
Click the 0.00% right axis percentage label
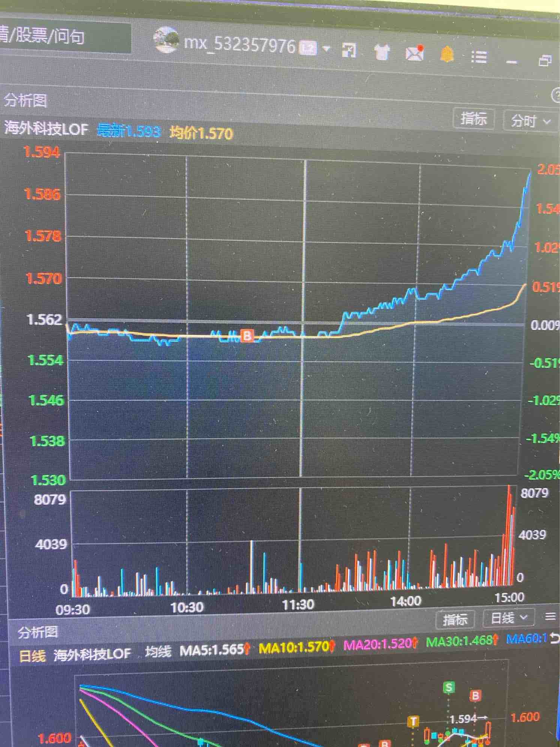point(545,325)
